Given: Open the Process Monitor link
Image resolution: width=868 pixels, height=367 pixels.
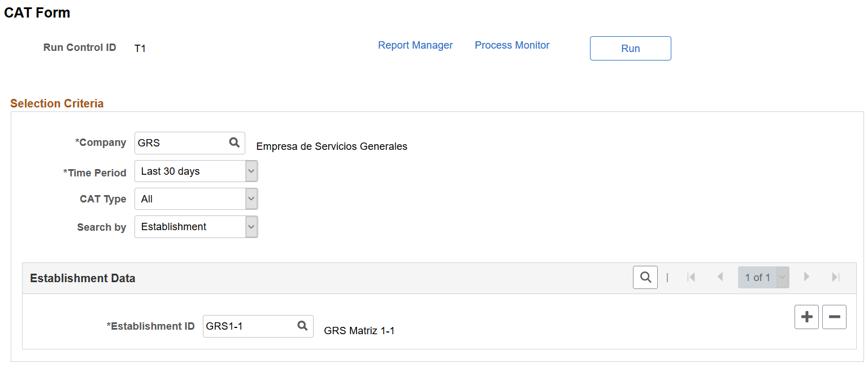Looking at the screenshot, I should click(x=512, y=45).
